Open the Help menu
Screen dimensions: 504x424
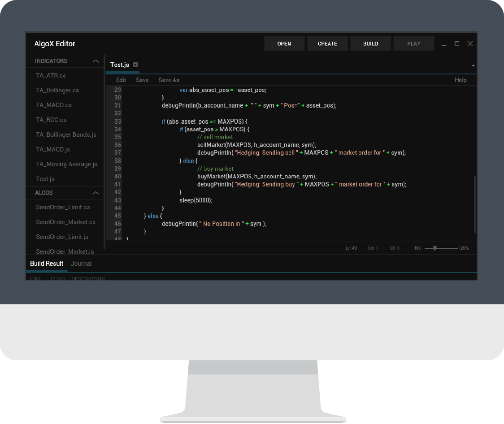(x=461, y=80)
